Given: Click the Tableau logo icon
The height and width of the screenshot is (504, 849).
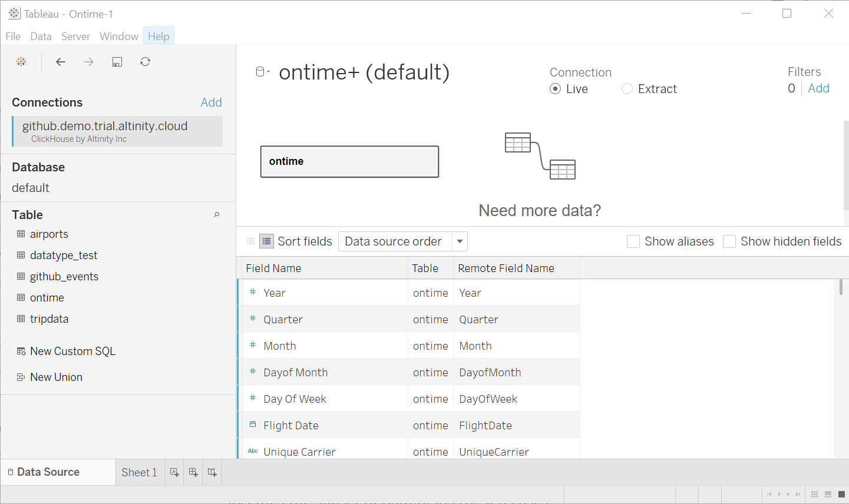Looking at the screenshot, I should 21,61.
